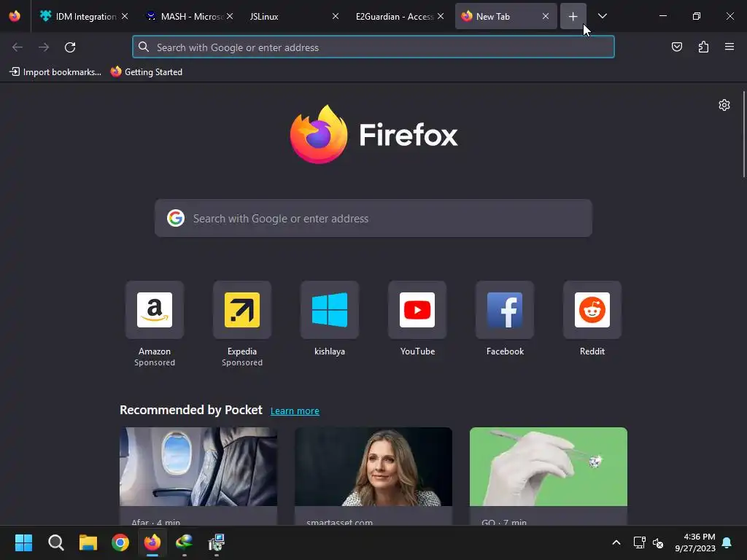This screenshot has width=747, height=560.
Task: Close the E2Guardian tab
Action: point(441,16)
